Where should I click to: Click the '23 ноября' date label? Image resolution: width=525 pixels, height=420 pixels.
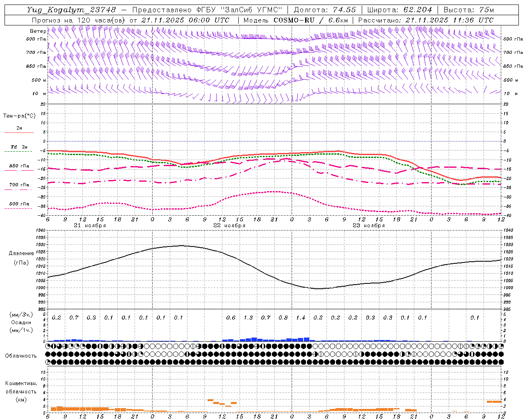369,226
